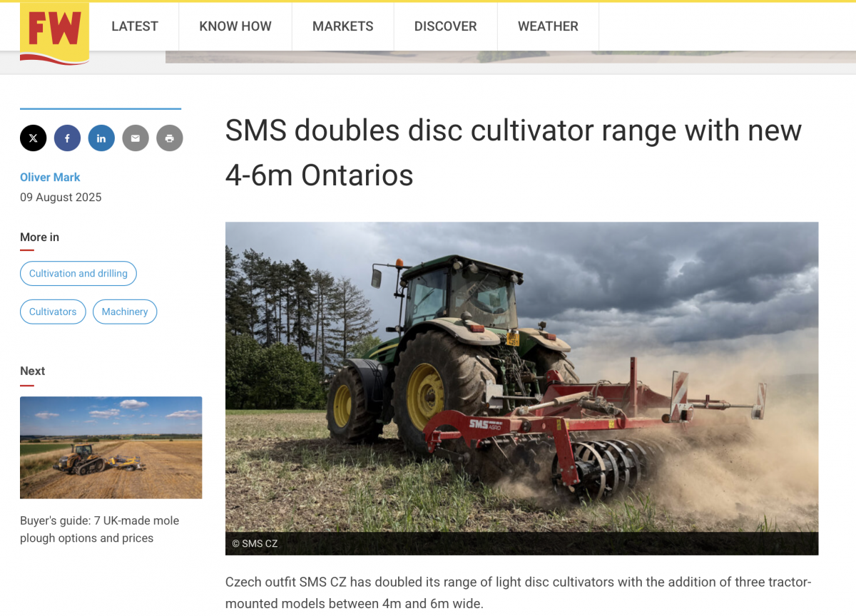Click the SMS doubles disc cultivator headline
The width and height of the screenshot is (856, 616).
coord(514,153)
